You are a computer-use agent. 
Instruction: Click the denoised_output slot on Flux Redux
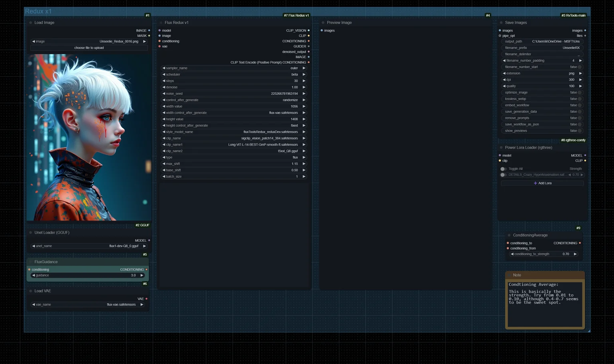(309, 52)
